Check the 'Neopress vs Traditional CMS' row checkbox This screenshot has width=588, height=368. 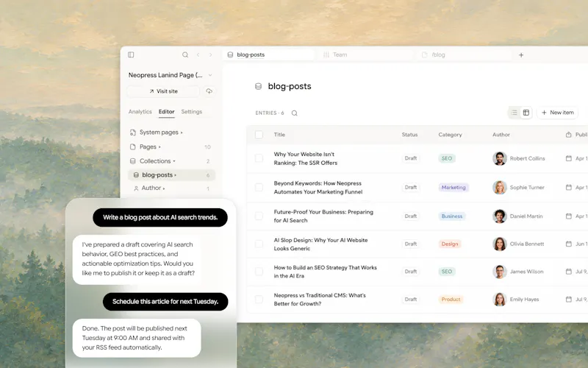[x=259, y=300]
